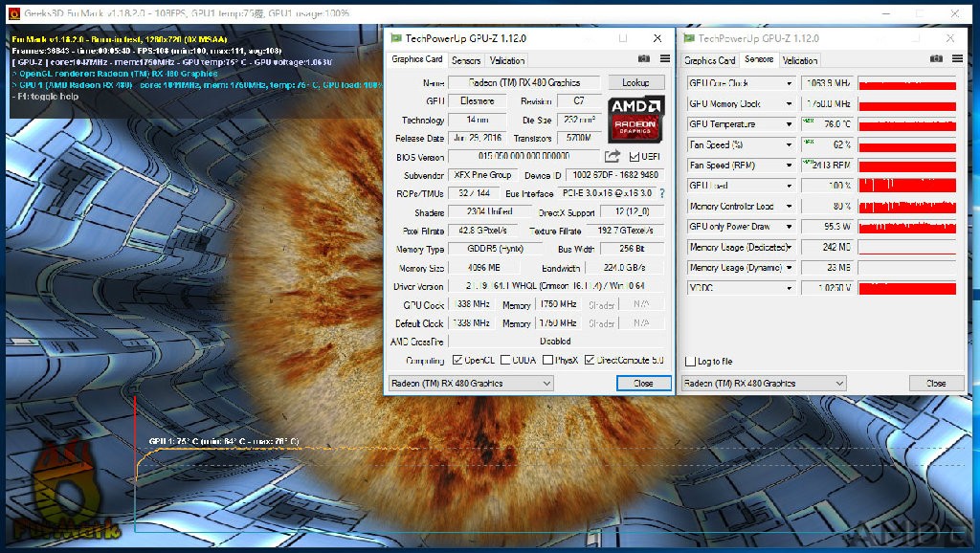
Task: Click the Device ID field
Action: 615,175
